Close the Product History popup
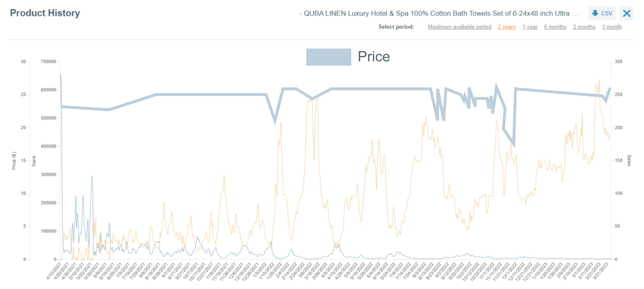 pos(627,13)
